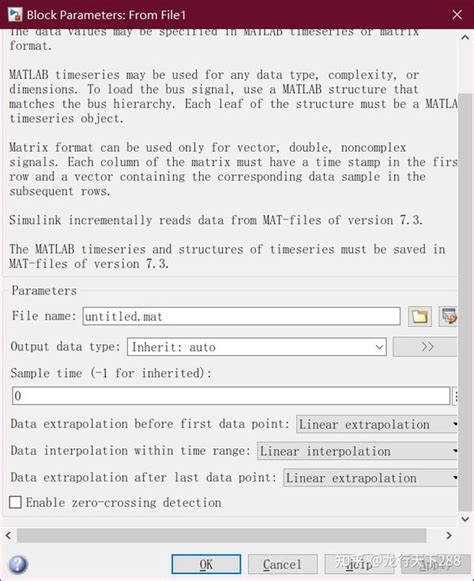Enable zero-crossing detection checkbox
The image size is (474, 581).
[15, 502]
